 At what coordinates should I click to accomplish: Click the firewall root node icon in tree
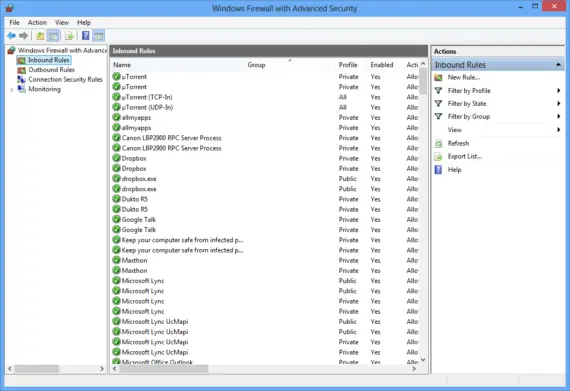point(12,50)
